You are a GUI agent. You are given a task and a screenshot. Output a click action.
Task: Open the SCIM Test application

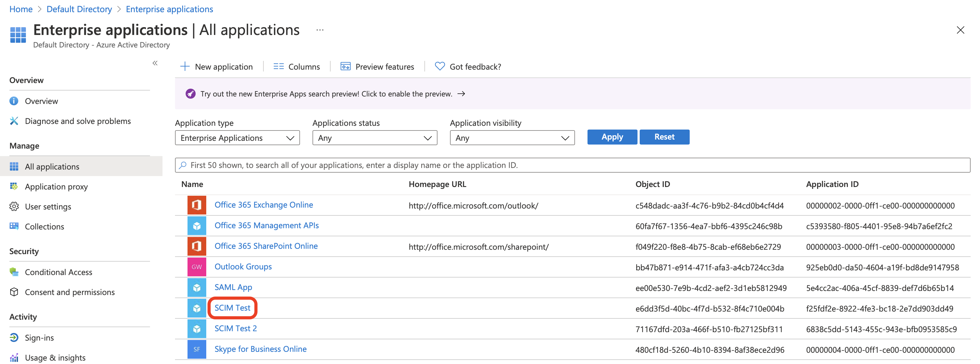(x=232, y=308)
